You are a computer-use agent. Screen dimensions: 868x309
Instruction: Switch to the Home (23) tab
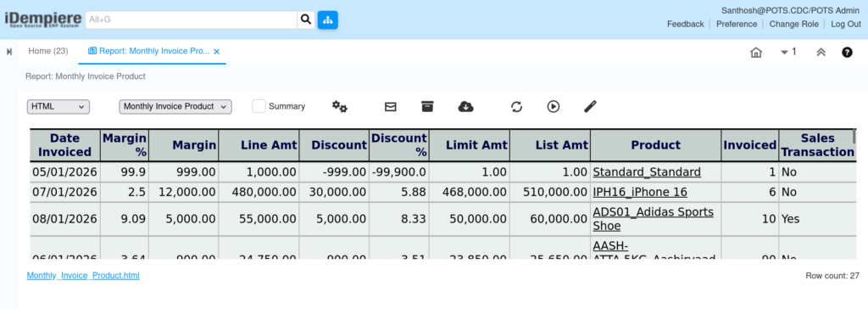pyautogui.click(x=48, y=51)
